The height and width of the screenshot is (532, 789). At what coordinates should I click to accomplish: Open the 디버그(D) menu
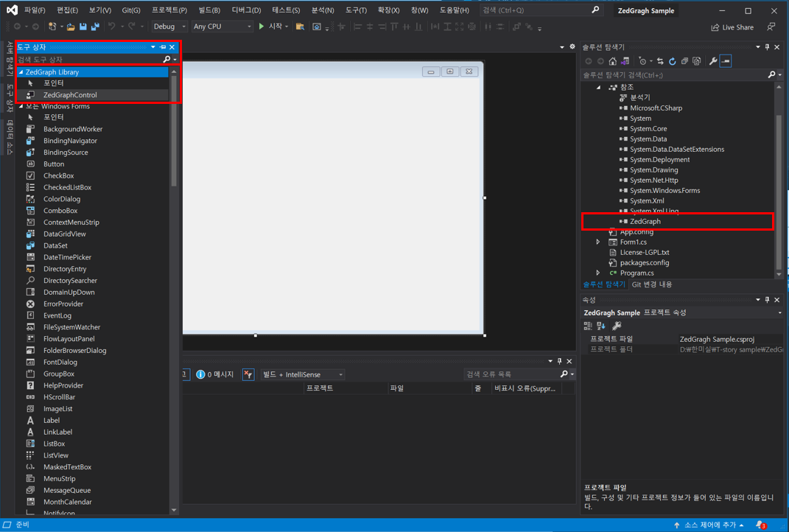pos(246,10)
